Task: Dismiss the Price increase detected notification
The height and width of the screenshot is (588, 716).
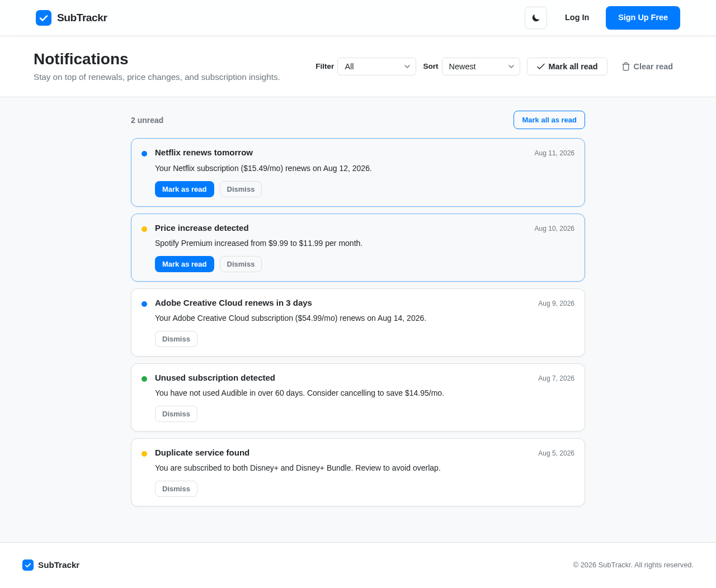Action: pos(241,264)
